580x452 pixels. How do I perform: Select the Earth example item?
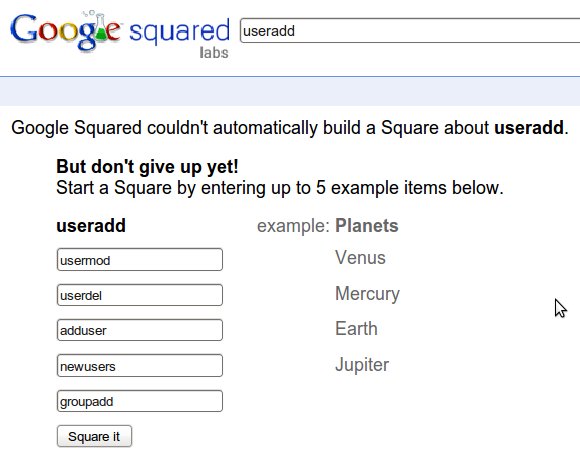[356, 328]
